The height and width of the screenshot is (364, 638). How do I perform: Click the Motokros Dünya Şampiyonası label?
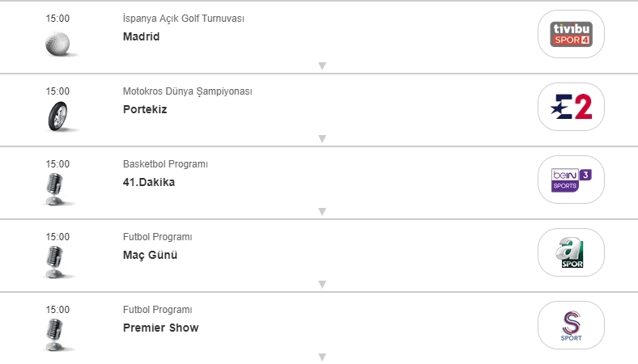point(187,91)
